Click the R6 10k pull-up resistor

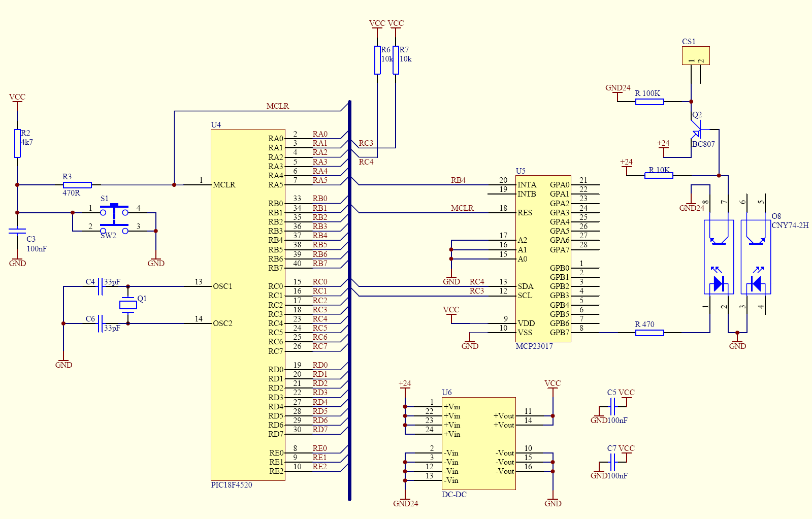click(x=377, y=60)
